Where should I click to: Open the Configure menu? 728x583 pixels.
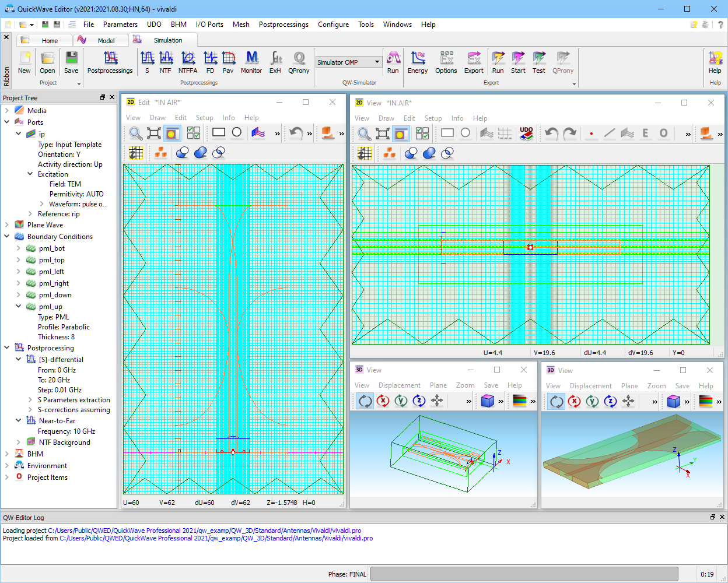[334, 24]
